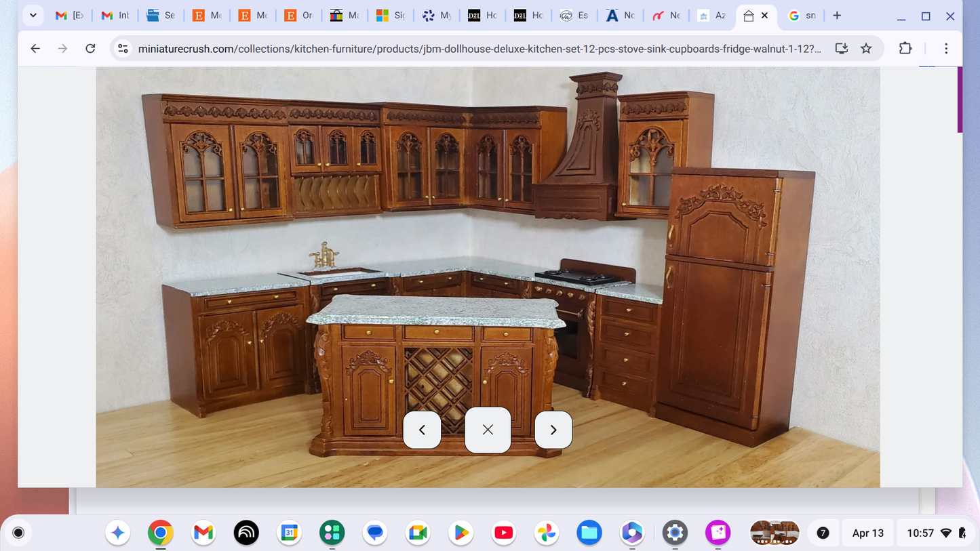Reload the miniaturecrush.com page
Screen dimensions: 980x551
(x=90, y=48)
